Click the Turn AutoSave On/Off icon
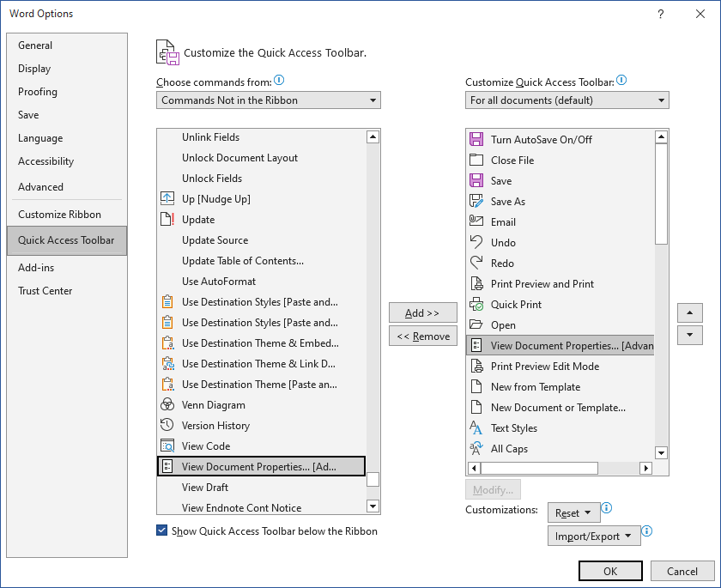The height and width of the screenshot is (588, 721). [x=476, y=139]
